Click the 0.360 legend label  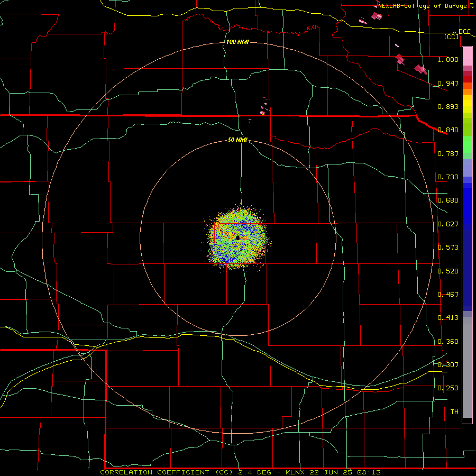click(448, 342)
